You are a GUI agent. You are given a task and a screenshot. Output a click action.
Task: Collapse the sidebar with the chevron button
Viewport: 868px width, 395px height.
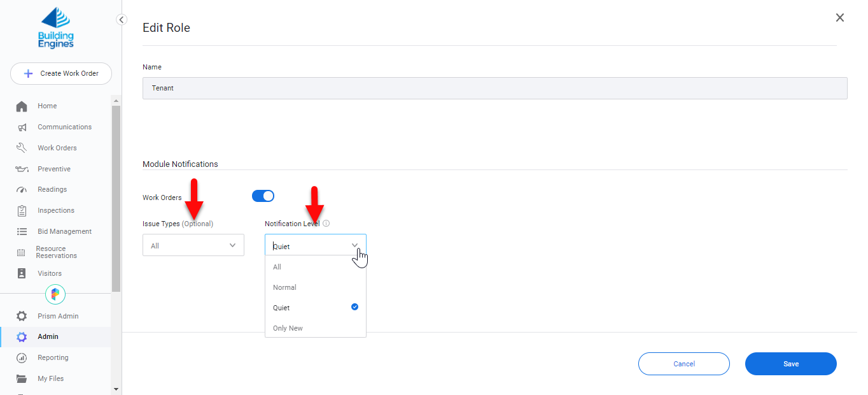(122, 20)
